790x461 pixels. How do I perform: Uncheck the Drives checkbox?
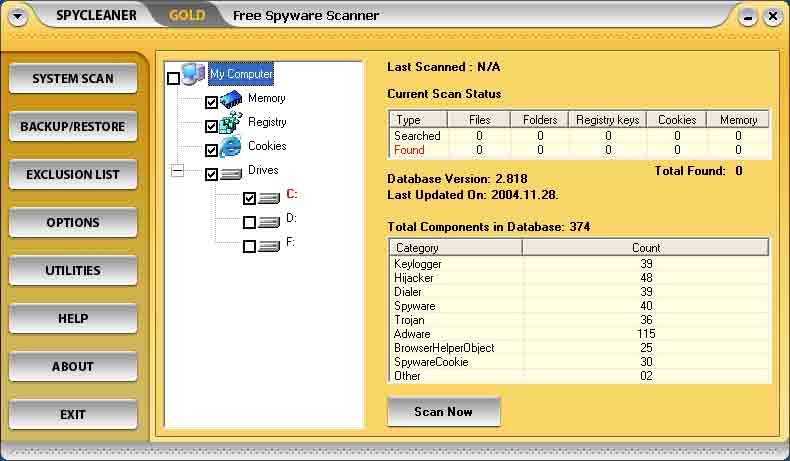[x=212, y=174]
